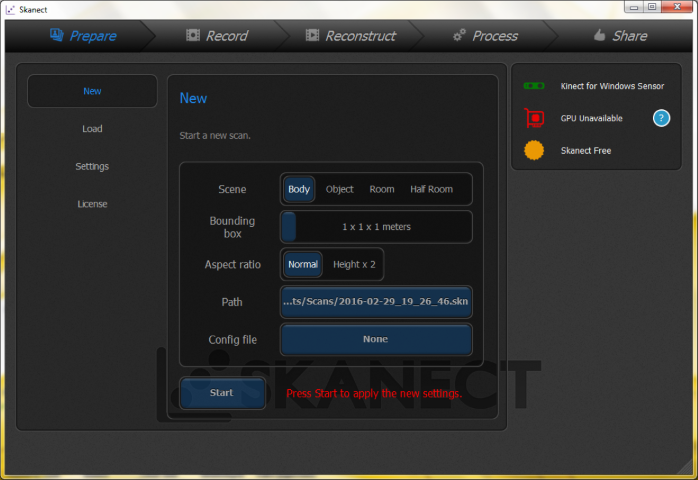
Task: Click the Bounding box size slider
Action: click(376, 227)
